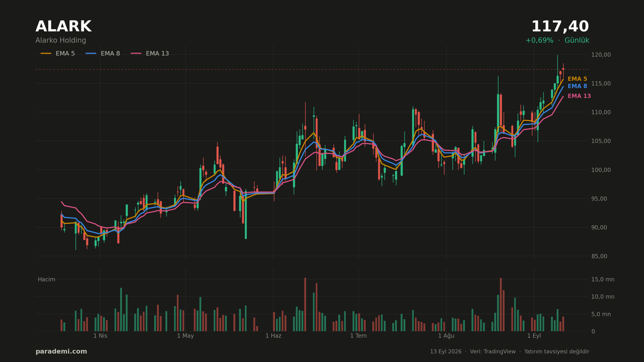This screenshot has width=644, height=362.
Task: Click the pink EMA 13 end-of-line label
Action: pos(579,96)
